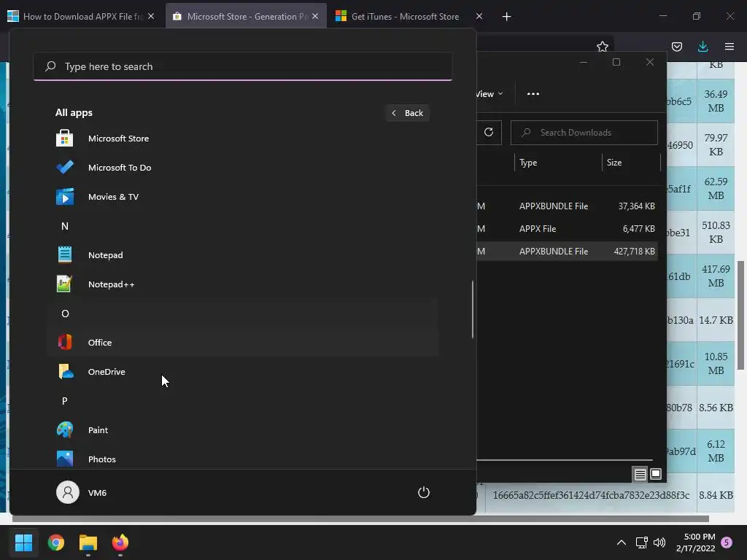Show Firefox downloads panel

tap(703, 47)
